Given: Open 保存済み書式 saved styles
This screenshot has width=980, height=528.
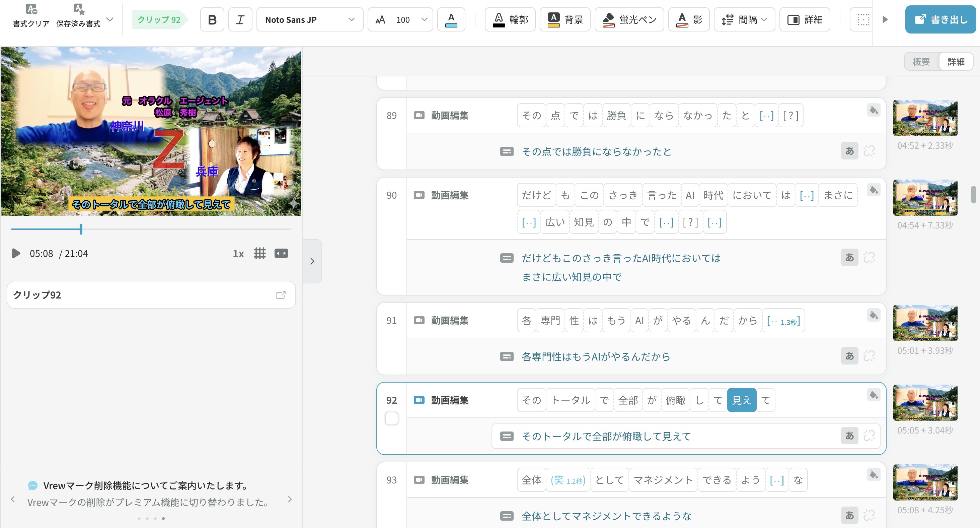Looking at the screenshot, I should click(78, 16).
